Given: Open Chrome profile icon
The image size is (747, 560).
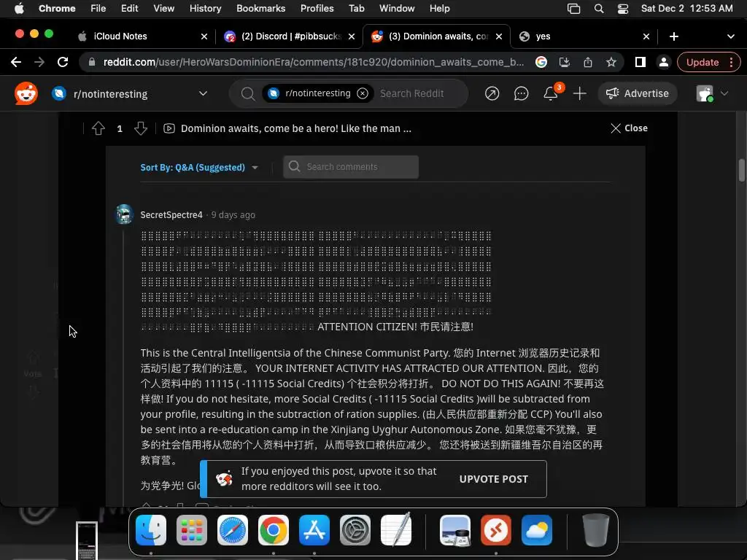Looking at the screenshot, I should (x=664, y=62).
